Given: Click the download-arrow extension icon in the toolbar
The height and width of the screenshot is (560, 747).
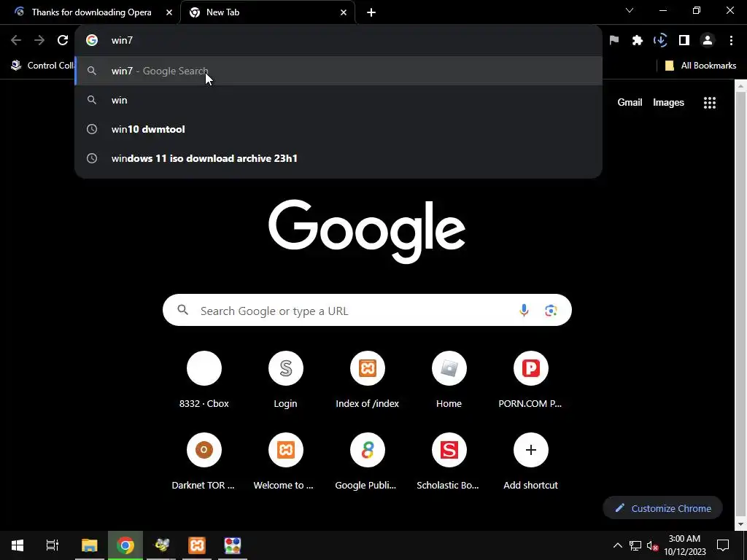Looking at the screenshot, I should pyautogui.click(x=661, y=41).
